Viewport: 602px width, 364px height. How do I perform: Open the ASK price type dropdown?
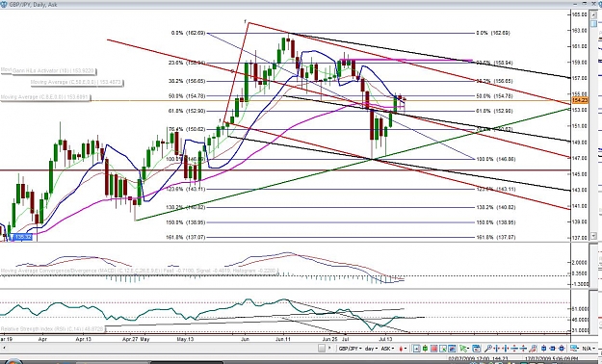388,349
